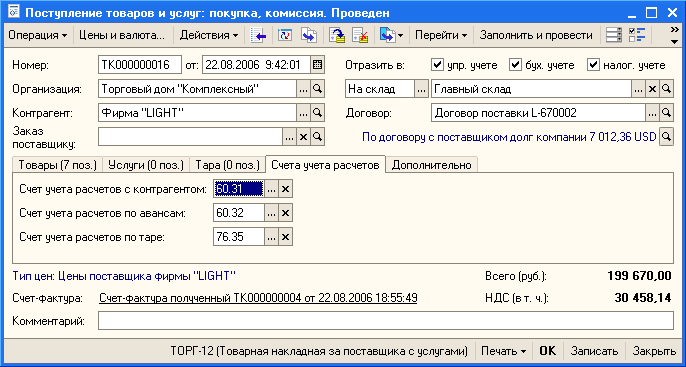Open the Дополнительно tab

click(431, 165)
